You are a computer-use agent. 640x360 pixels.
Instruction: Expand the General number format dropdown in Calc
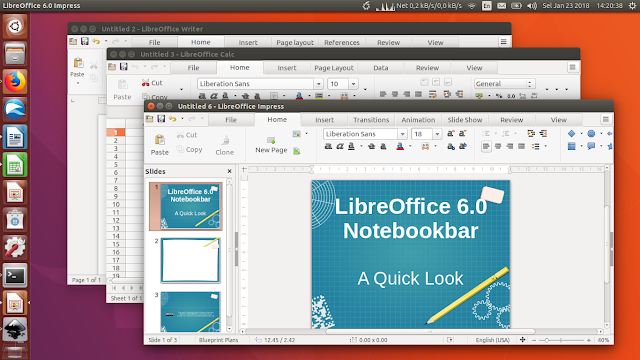(x=530, y=84)
